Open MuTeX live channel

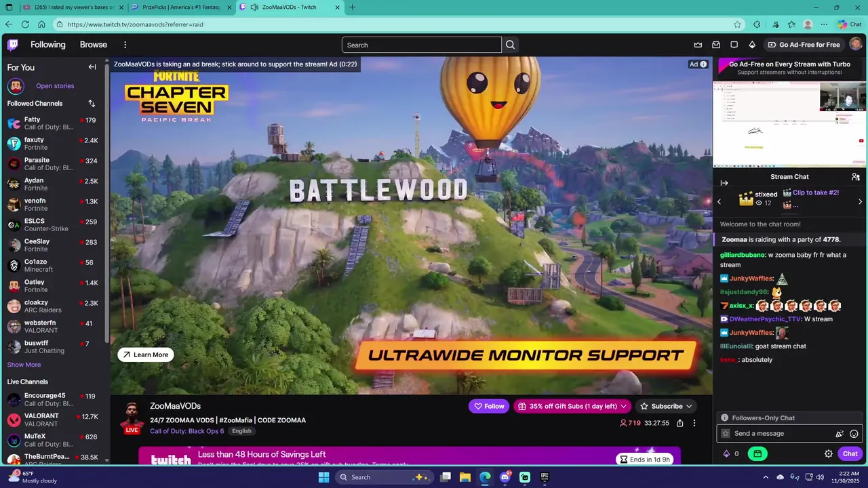53,441
